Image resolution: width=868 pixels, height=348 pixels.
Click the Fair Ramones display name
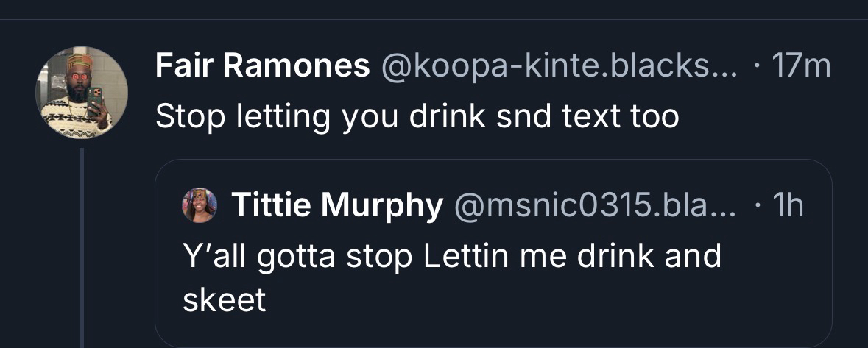click(262, 68)
